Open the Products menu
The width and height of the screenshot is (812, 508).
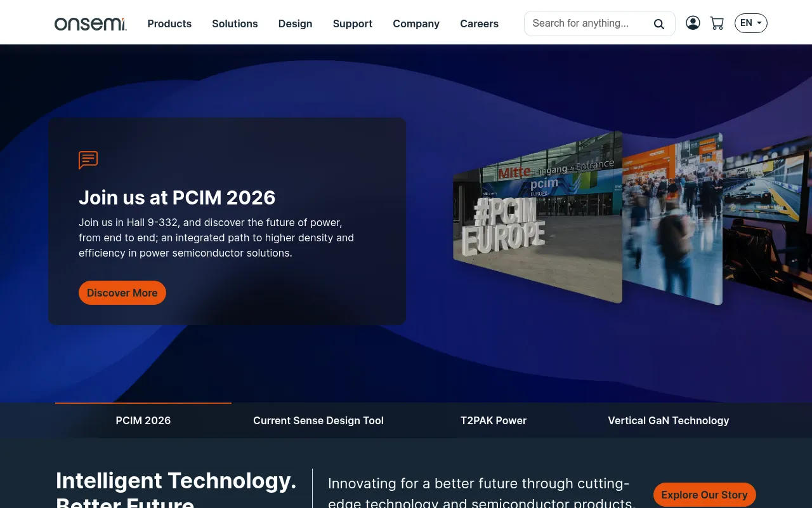click(169, 23)
